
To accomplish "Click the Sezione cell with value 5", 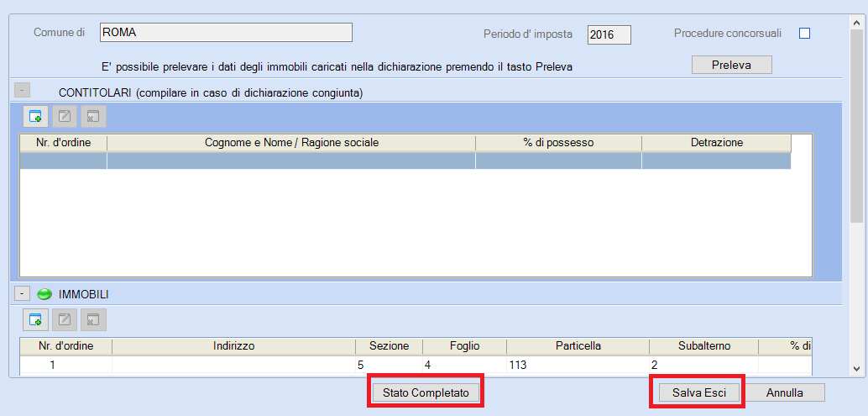I will (x=390, y=365).
